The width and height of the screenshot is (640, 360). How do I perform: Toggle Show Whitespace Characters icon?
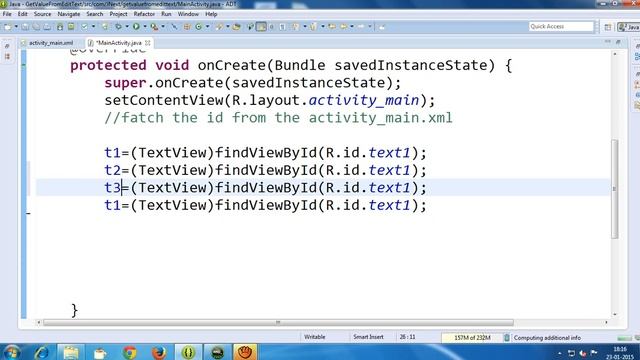click(282, 27)
